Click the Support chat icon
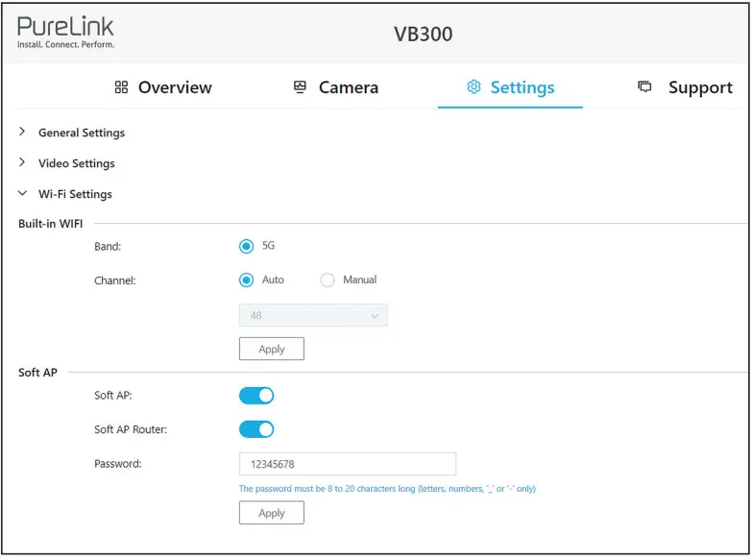This screenshot has width=753, height=560. pos(644,87)
